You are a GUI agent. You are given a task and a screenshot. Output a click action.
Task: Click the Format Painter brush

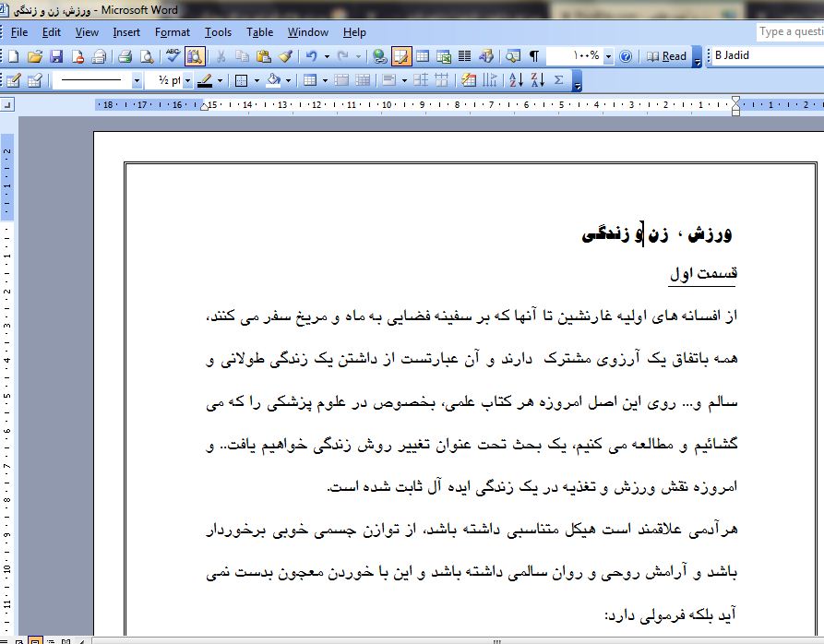286,56
